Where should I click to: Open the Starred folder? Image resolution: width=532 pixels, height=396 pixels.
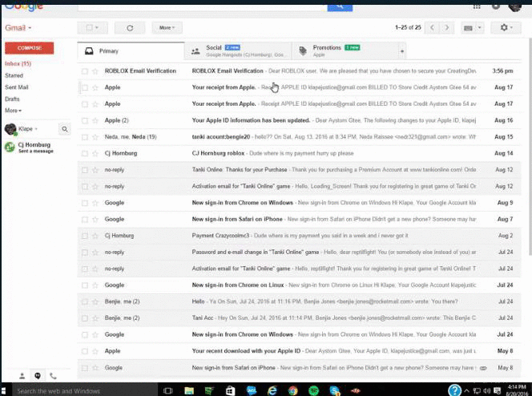pos(14,75)
